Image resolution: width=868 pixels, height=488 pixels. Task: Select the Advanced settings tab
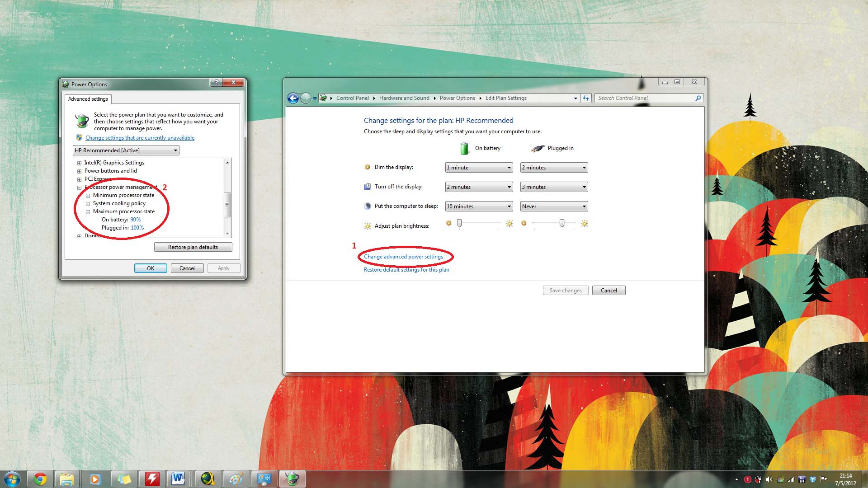pyautogui.click(x=88, y=99)
